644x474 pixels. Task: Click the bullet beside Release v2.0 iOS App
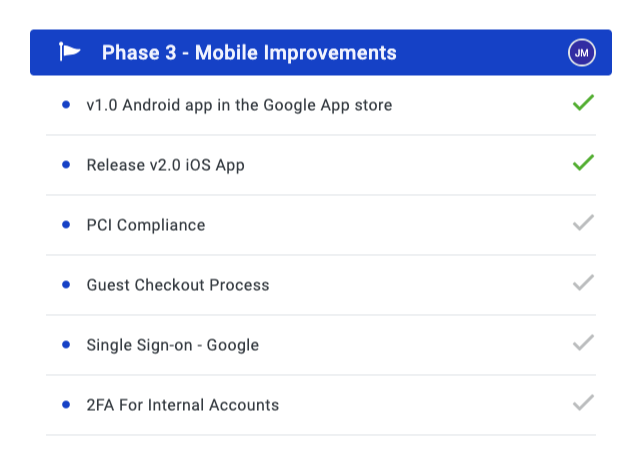(x=66, y=165)
